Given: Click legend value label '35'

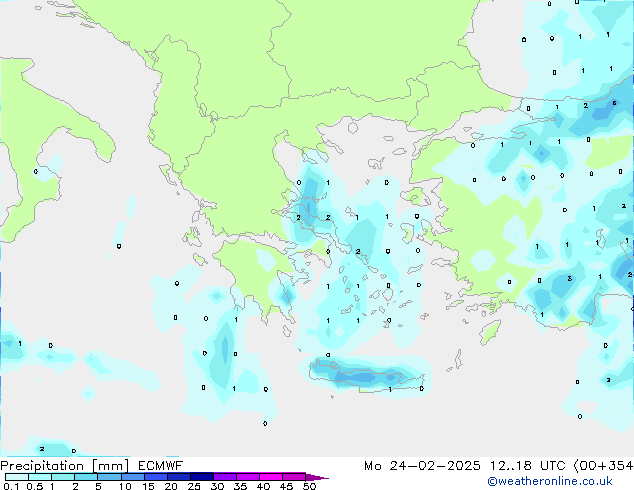Looking at the screenshot, I should pos(240,486).
